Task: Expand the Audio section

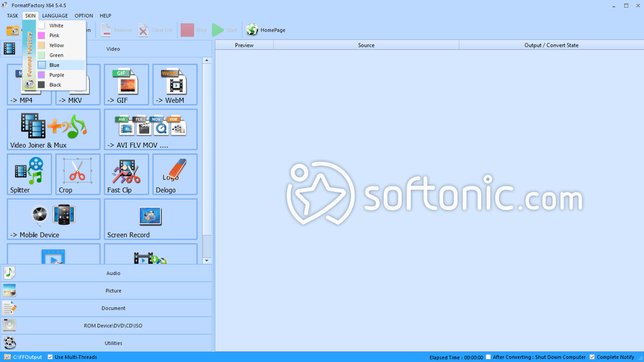Action: [x=106, y=273]
